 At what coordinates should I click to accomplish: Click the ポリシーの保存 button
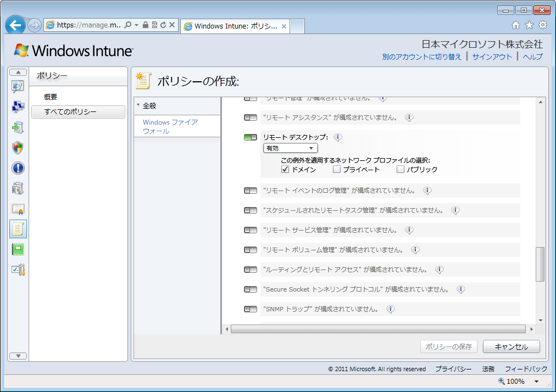coord(448,346)
